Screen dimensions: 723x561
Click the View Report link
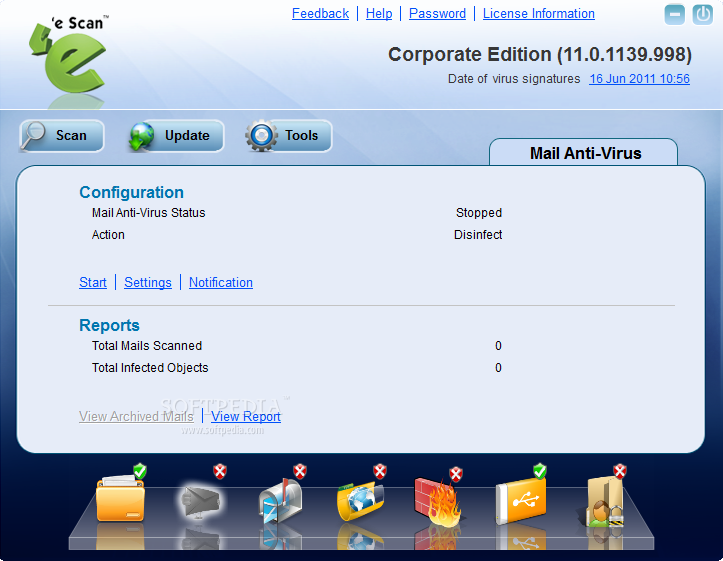246,417
